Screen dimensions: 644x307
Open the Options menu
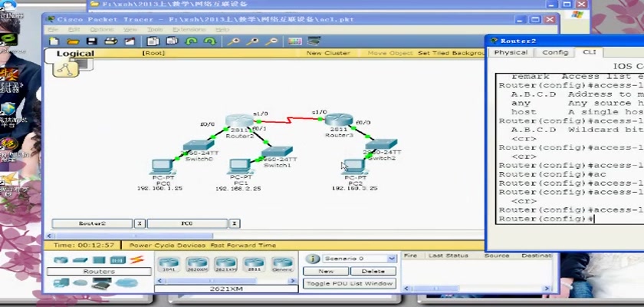102,30
